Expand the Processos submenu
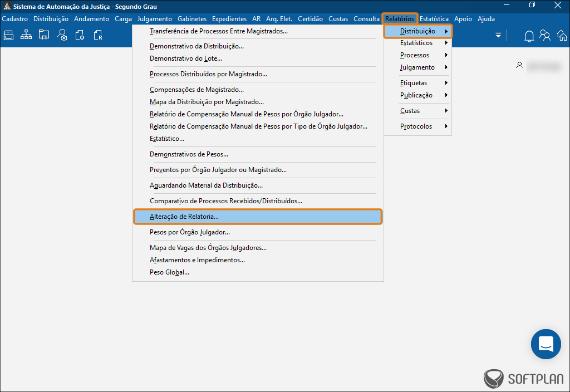Image resolution: width=570 pixels, height=392 pixels. [418, 55]
